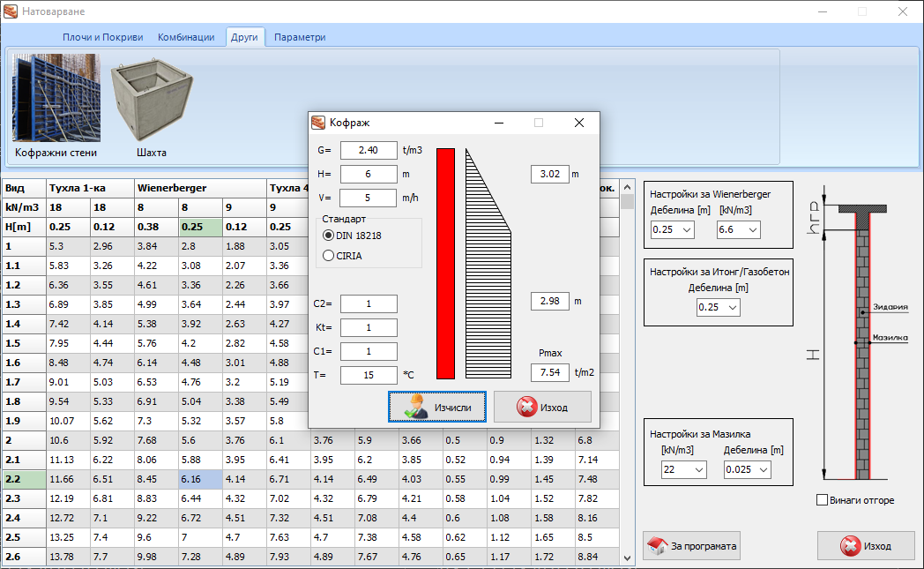
Task: Open the Кофражни стени formwork icon
Action: click(x=56, y=98)
